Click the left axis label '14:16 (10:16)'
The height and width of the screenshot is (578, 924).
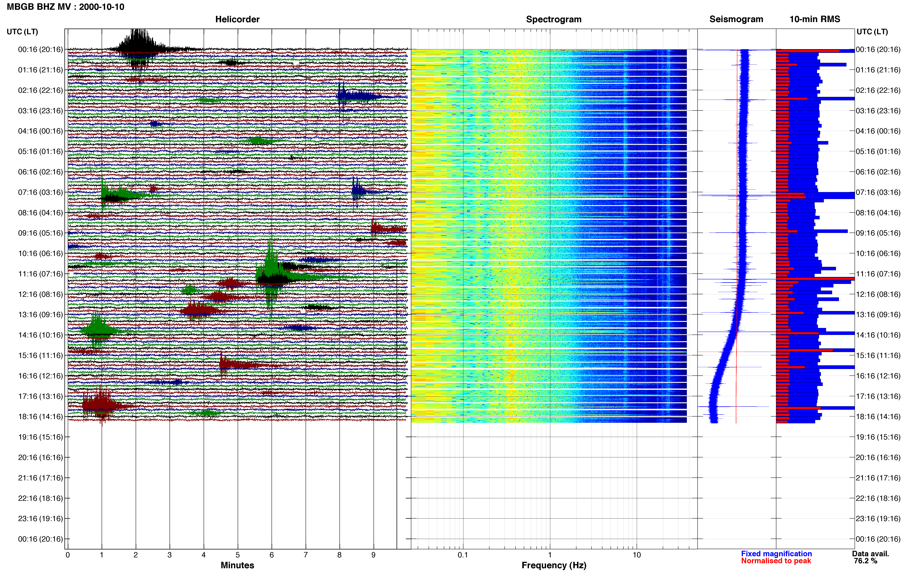pos(40,335)
